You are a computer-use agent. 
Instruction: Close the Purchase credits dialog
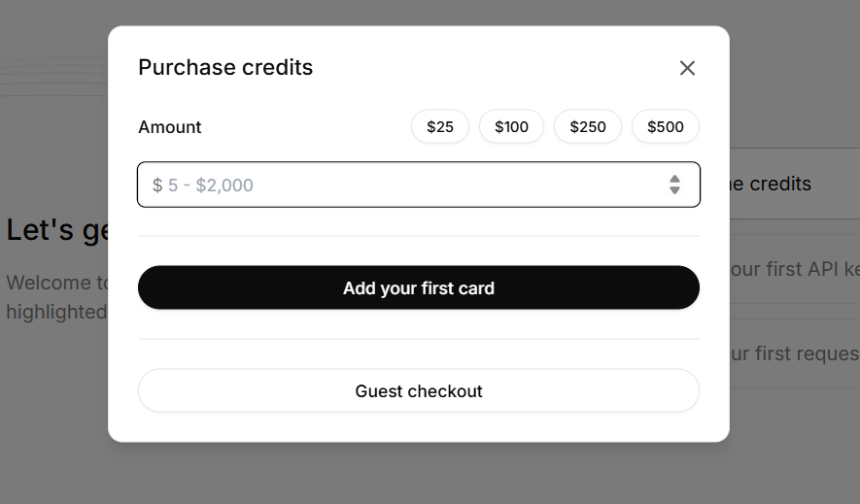(x=687, y=68)
